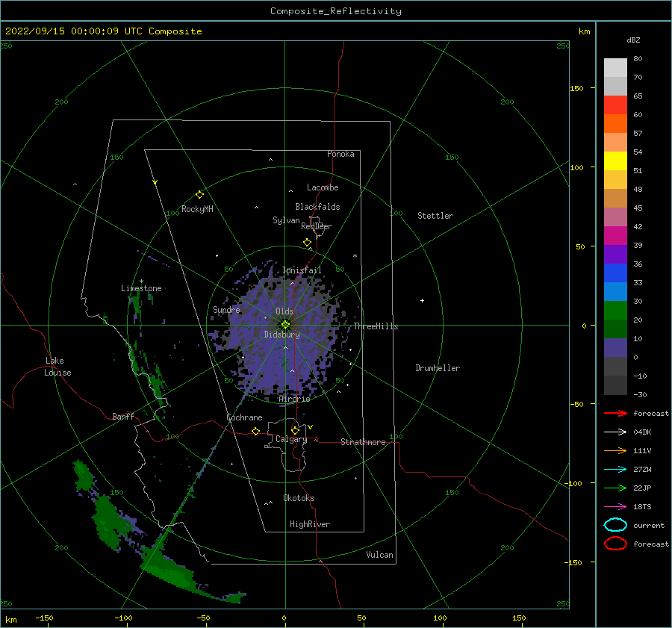
Task: Click the Vulcan label
Action: click(x=380, y=555)
